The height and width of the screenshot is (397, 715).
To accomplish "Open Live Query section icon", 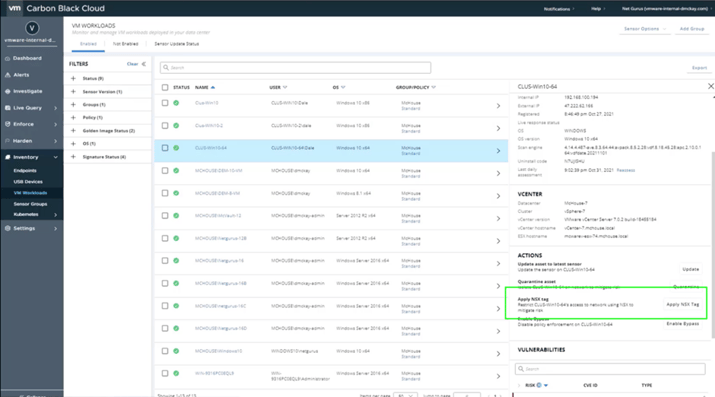I will point(8,108).
